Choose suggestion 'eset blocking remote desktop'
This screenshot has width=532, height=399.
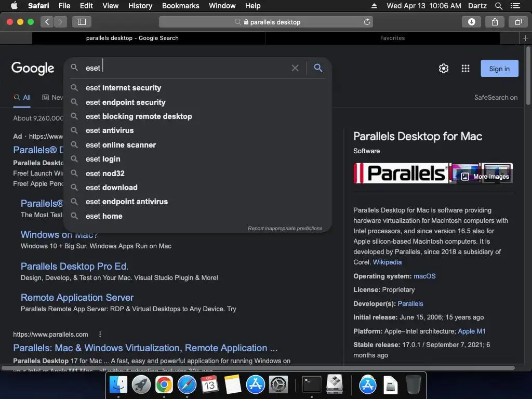click(x=197, y=116)
